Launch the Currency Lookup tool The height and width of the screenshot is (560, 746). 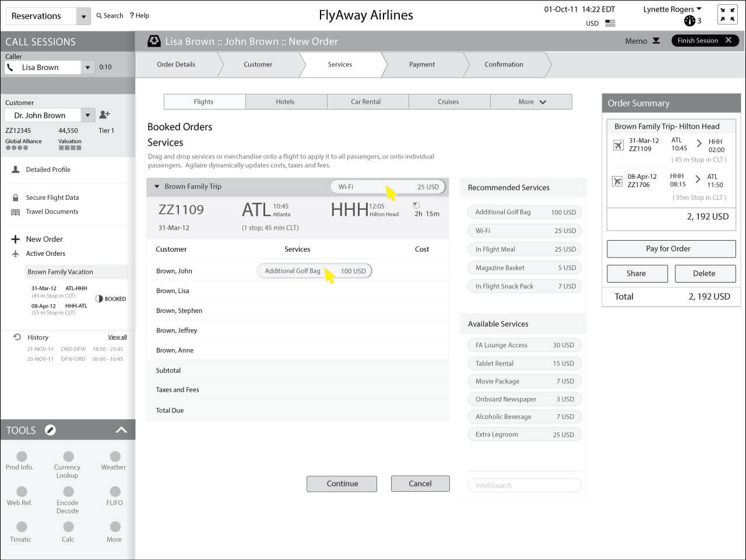click(68, 457)
